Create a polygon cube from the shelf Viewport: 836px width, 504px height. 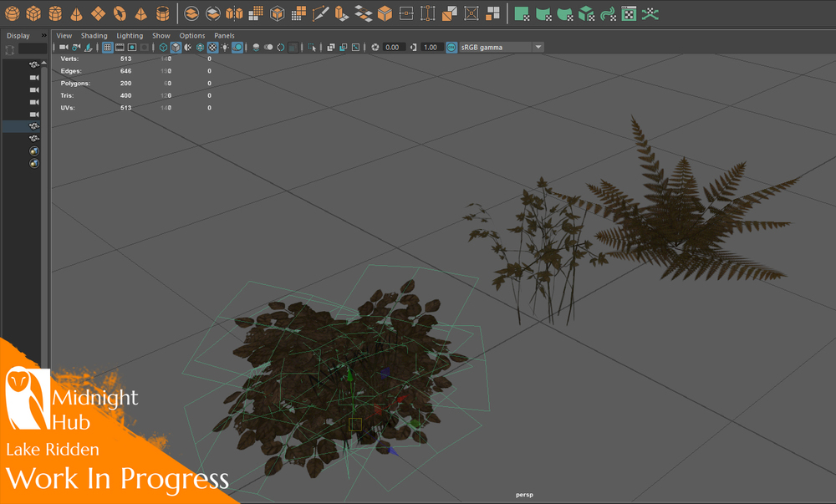33,13
